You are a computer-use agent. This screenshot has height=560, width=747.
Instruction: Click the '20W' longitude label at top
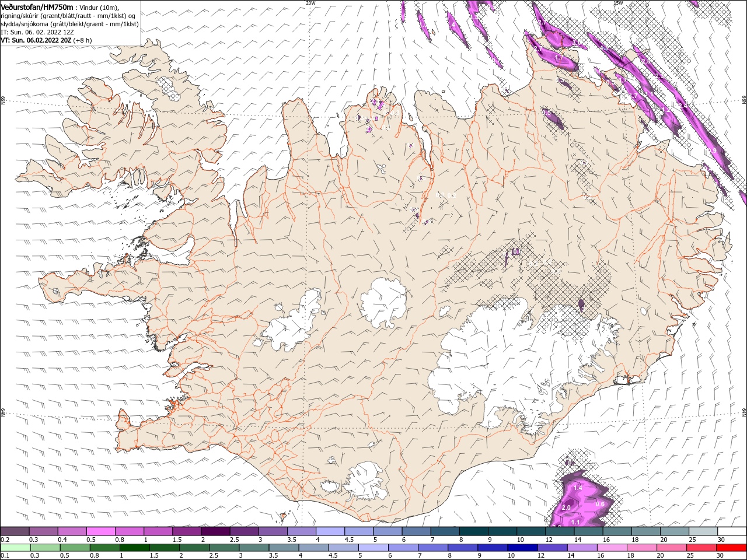[310, 3]
